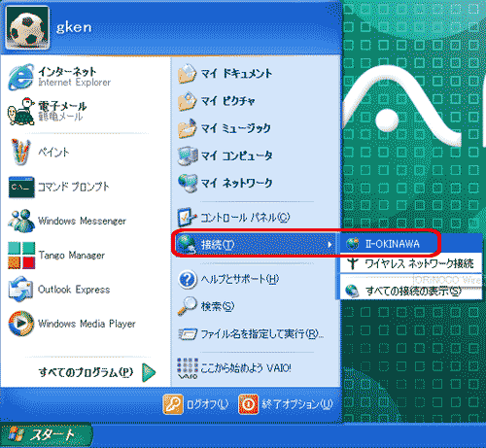Click the 終了オプション power icon
486x448 pixels.
tap(249, 404)
